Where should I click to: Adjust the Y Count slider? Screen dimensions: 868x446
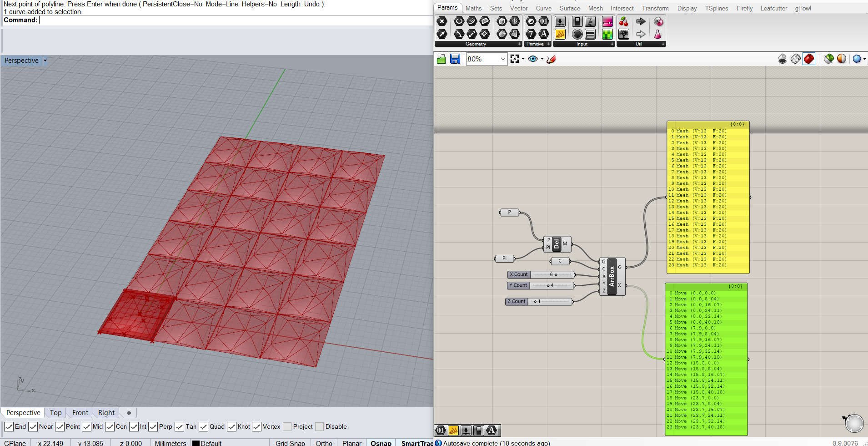coord(541,285)
